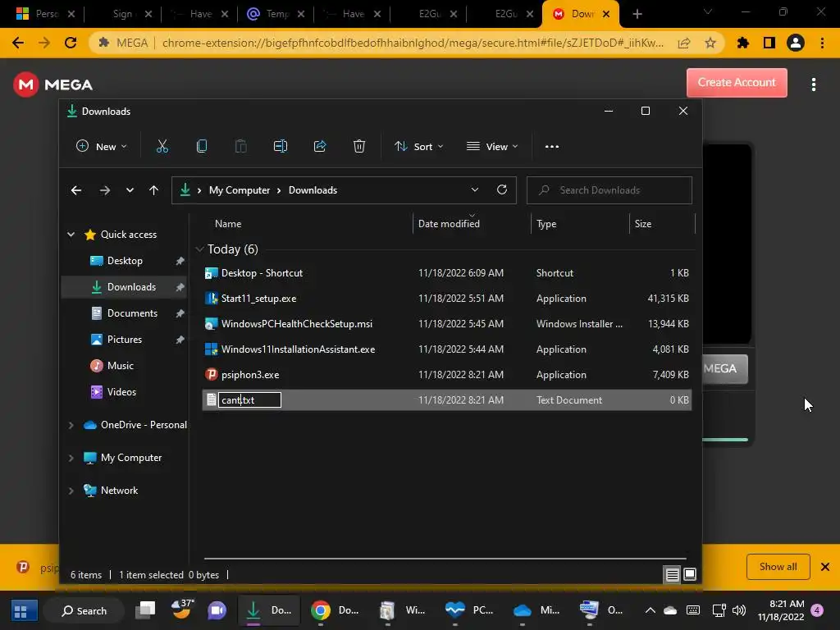Screen dimensions: 840x630
Task: Open Chrome side panel icon
Action: [769, 43]
